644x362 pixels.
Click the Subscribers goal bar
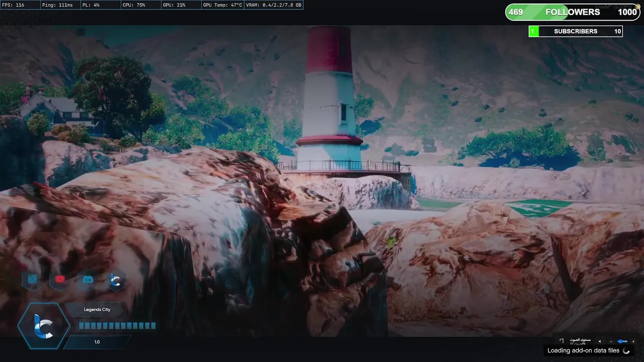coord(576,31)
